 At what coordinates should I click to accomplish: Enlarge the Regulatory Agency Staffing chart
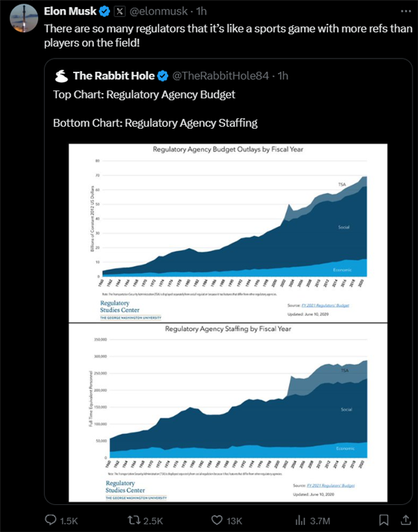(x=231, y=411)
